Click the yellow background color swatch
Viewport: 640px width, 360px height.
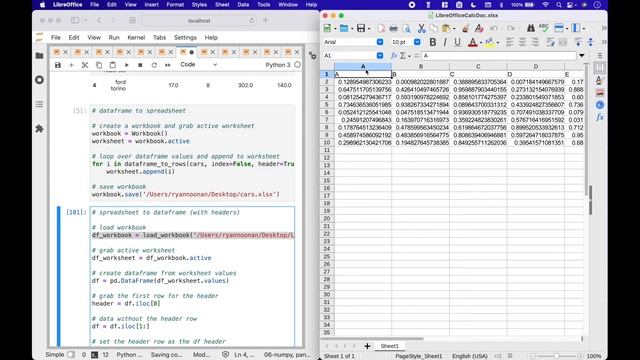[x=490, y=42]
